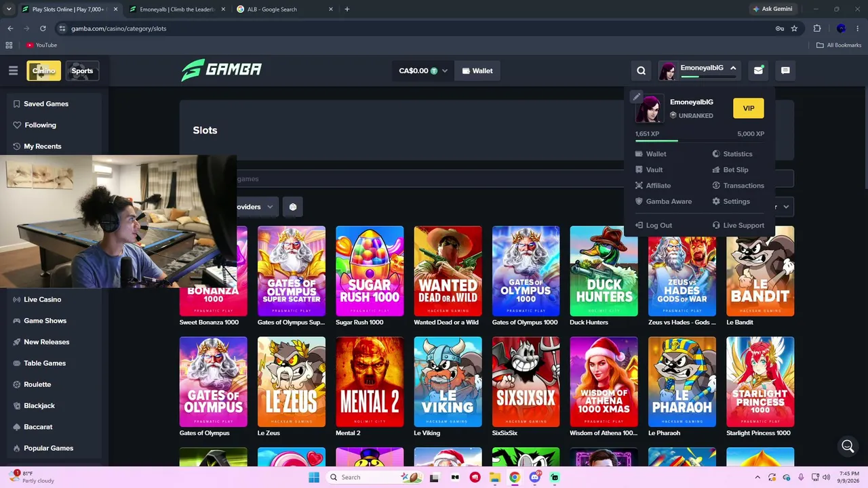Viewport: 868px width, 488px height.
Task: Open the browser Extensions icon
Action: pyautogui.click(x=817, y=28)
